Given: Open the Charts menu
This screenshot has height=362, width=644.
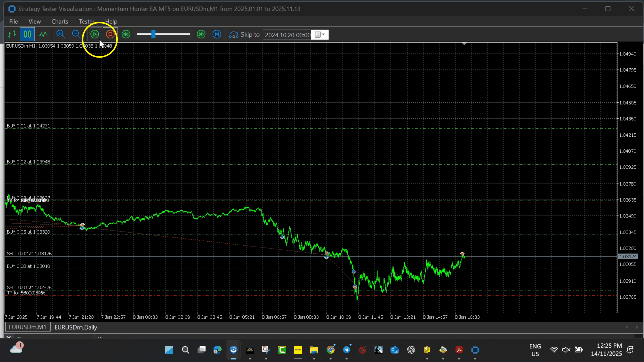Looking at the screenshot, I should pos(60,21).
